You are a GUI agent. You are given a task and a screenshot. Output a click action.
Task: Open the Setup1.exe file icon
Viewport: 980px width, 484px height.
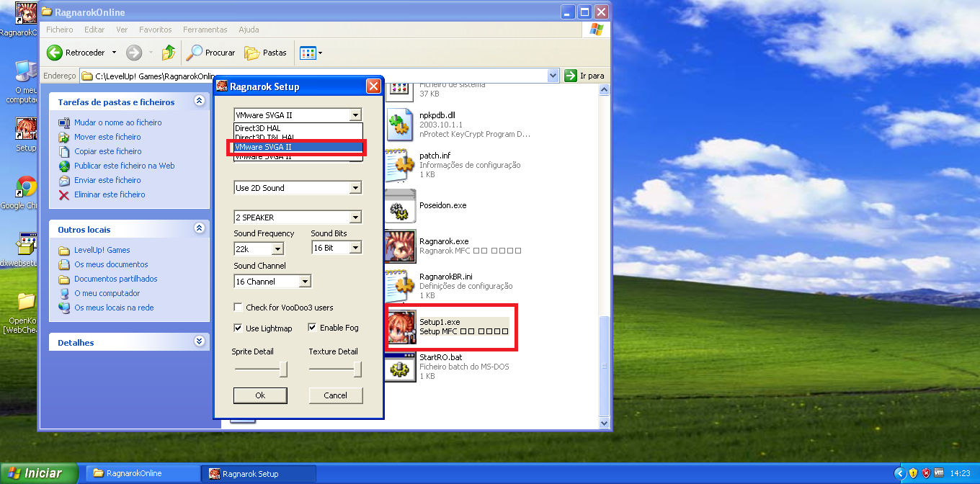click(401, 327)
